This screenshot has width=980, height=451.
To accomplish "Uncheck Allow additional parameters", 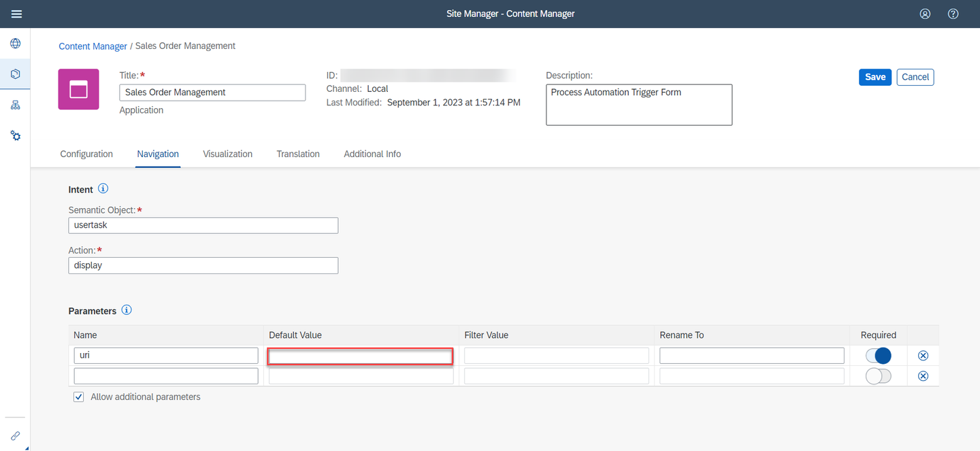I will pos(78,397).
